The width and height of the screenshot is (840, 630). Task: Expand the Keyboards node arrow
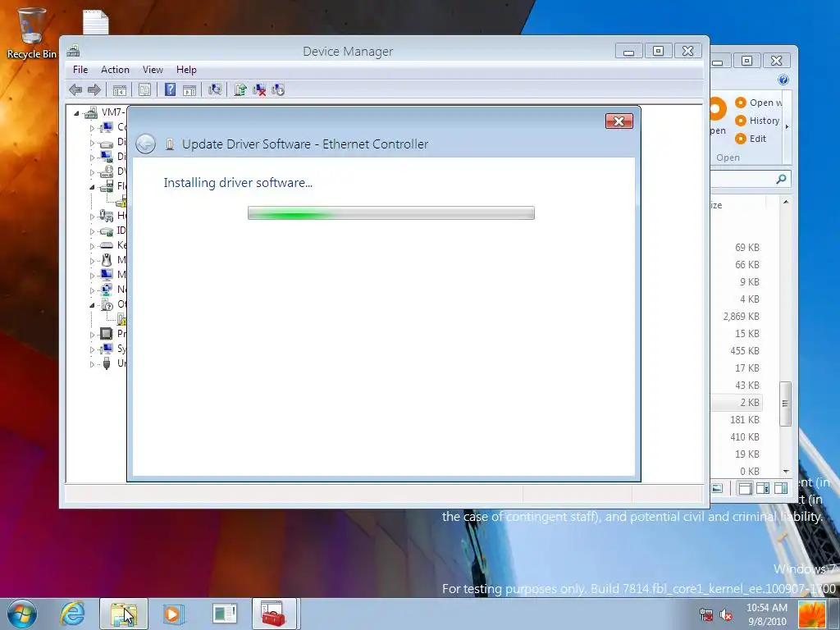(92, 246)
